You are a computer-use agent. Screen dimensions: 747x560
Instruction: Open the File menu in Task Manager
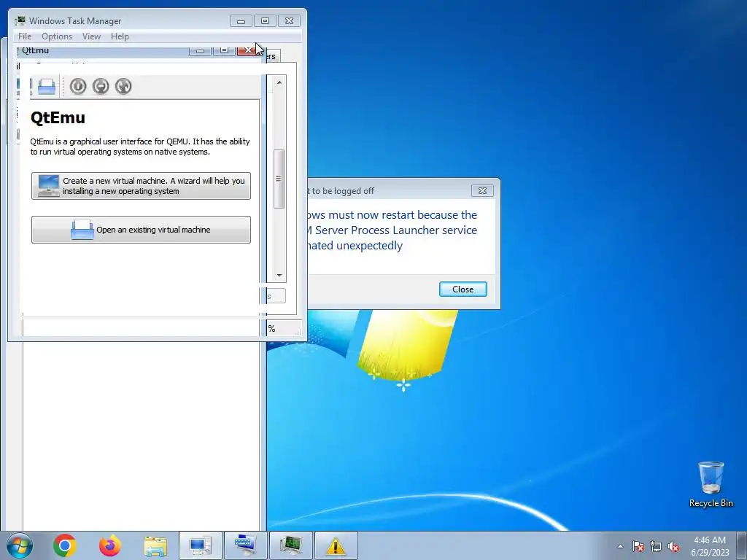coord(25,36)
